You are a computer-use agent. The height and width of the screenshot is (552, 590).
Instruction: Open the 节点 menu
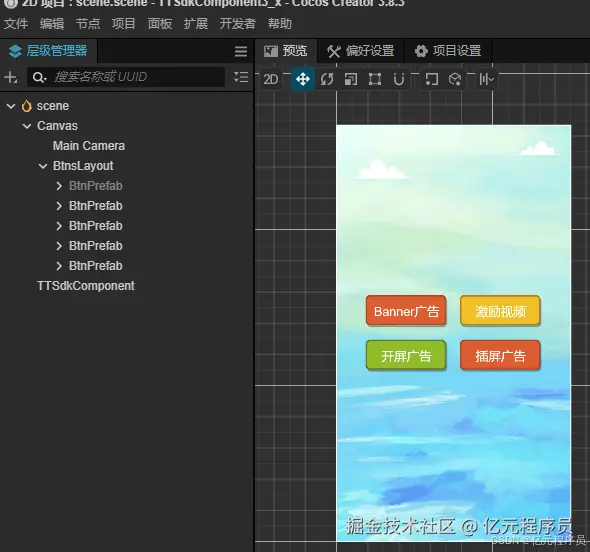[88, 24]
